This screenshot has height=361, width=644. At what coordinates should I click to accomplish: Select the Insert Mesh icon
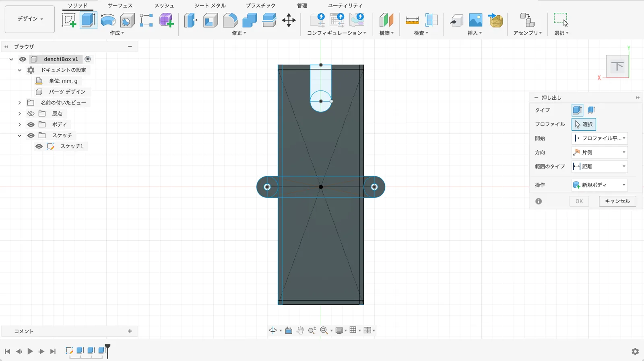pos(495,20)
